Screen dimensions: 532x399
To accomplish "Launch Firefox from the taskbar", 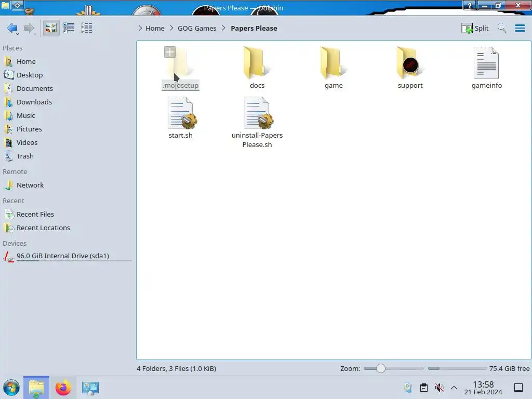I will (x=63, y=388).
